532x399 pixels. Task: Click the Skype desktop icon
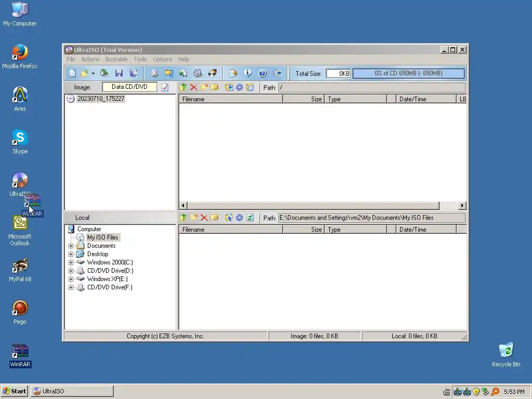(x=20, y=142)
